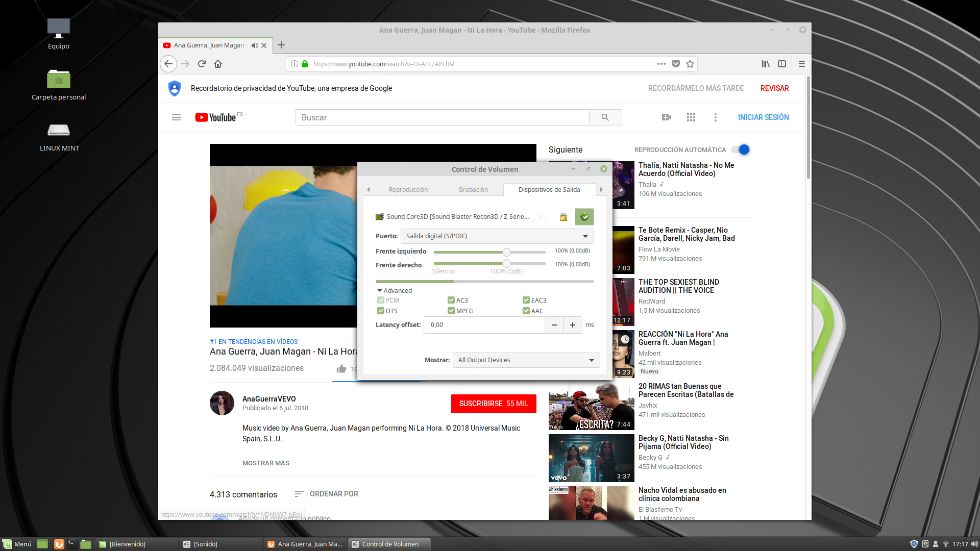Screen dimensions: 980x551
Task: Click the Latency offset value field
Action: tap(484, 325)
